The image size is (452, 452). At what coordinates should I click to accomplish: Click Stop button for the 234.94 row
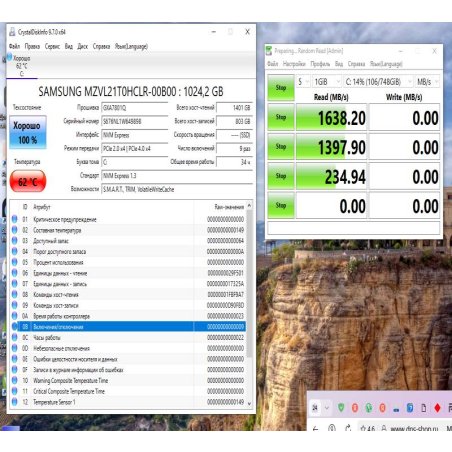[x=281, y=176]
